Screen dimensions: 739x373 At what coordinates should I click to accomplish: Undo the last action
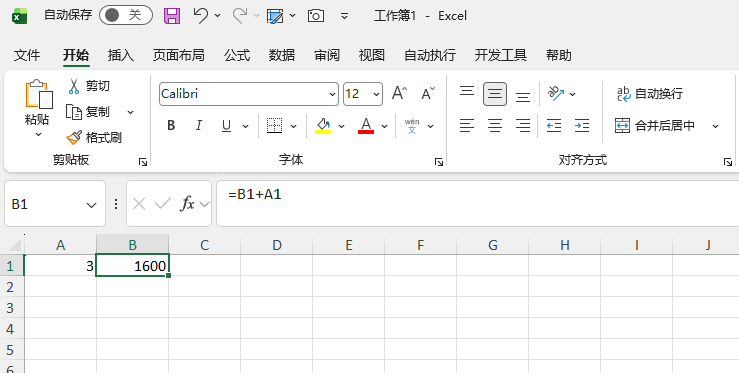tap(200, 16)
